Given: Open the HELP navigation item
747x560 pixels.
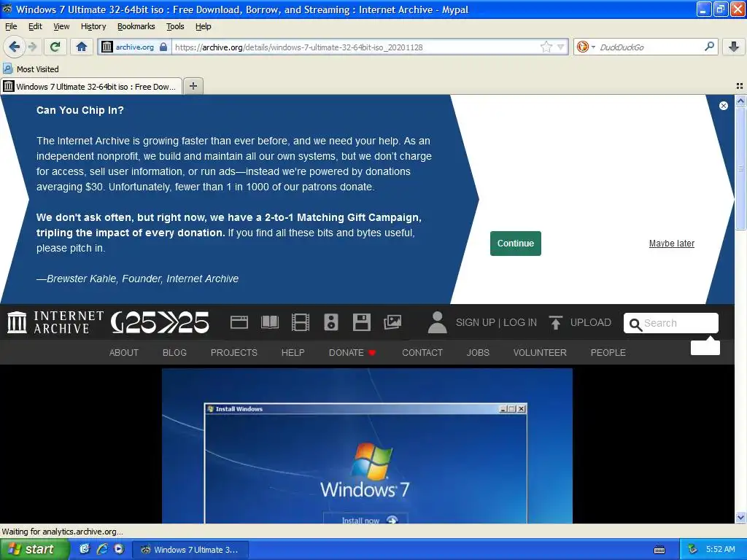Looking at the screenshot, I should point(293,352).
